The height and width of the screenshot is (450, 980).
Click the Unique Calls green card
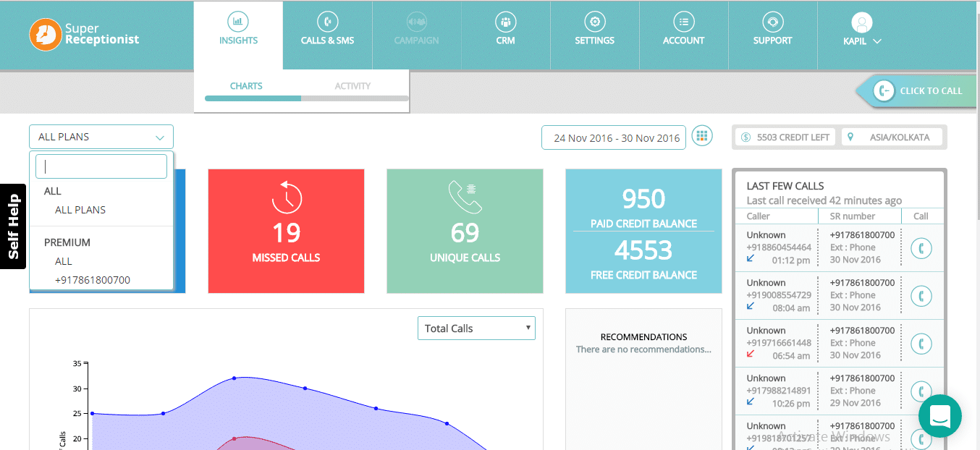465,232
